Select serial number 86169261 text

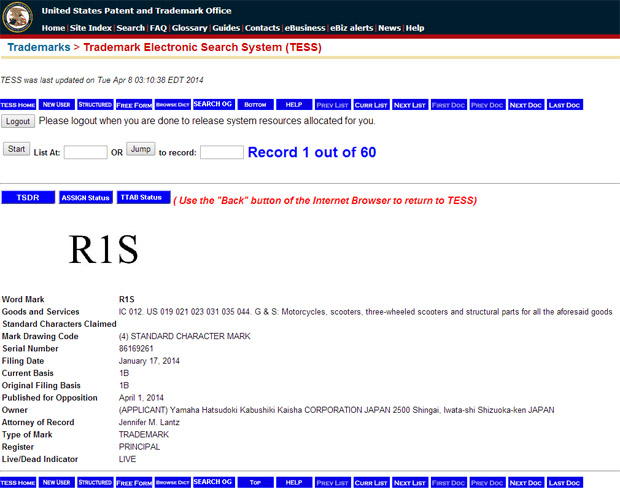click(136, 349)
